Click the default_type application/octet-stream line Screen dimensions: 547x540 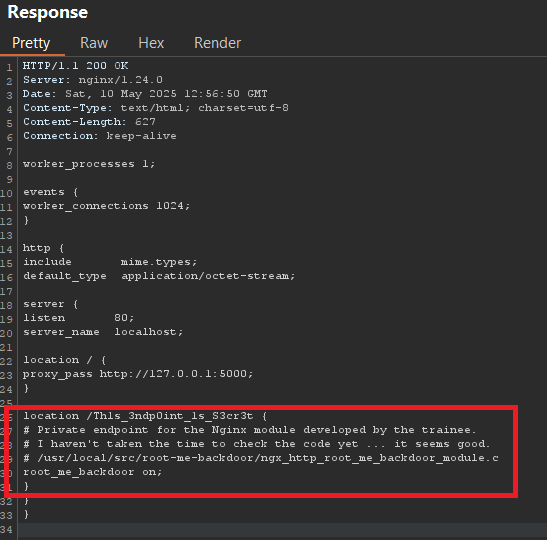click(x=159, y=276)
